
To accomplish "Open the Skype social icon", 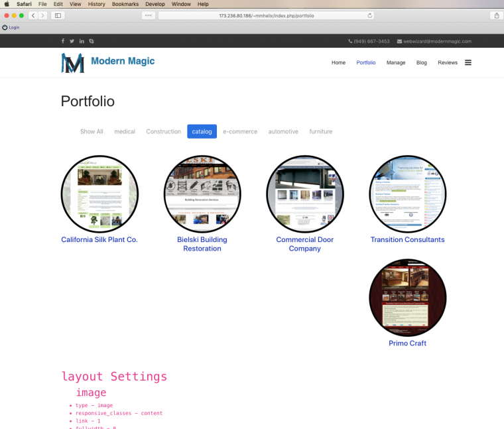I will click(92, 41).
